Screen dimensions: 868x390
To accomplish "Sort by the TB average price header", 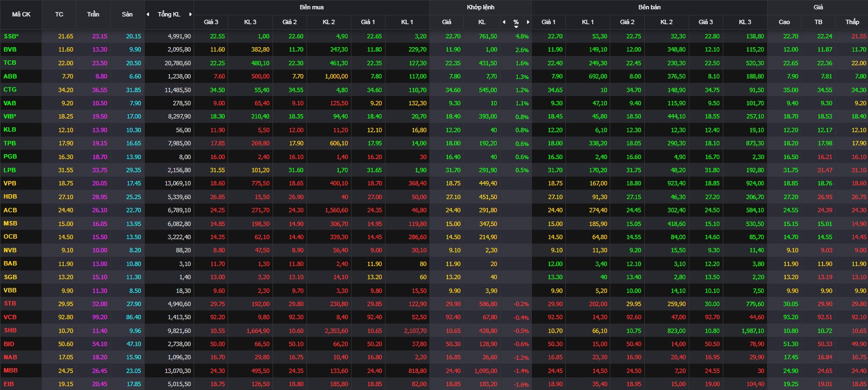I will pyautogui.click(x=818, y=22).
